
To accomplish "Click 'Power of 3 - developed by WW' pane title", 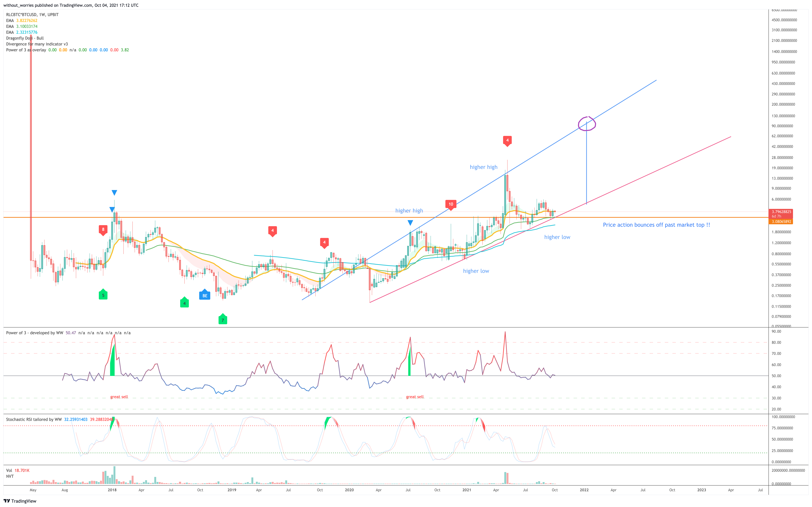I will (35, 333).
